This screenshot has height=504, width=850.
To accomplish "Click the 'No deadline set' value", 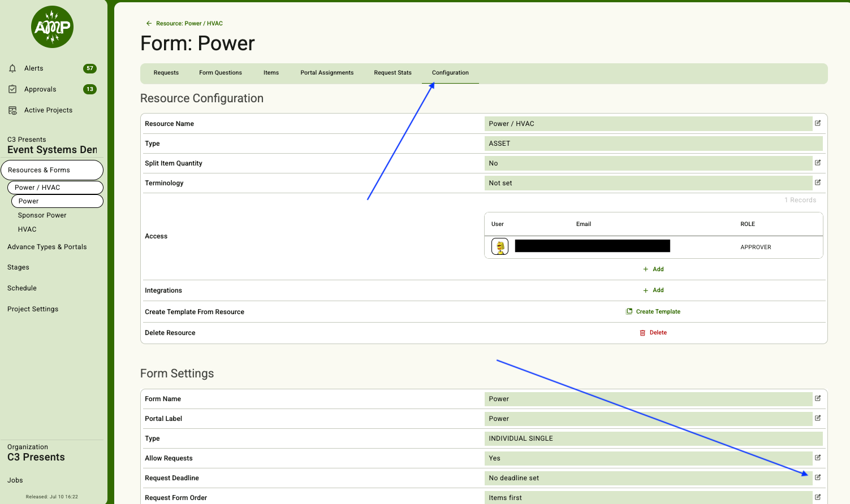I will point(648,477).
